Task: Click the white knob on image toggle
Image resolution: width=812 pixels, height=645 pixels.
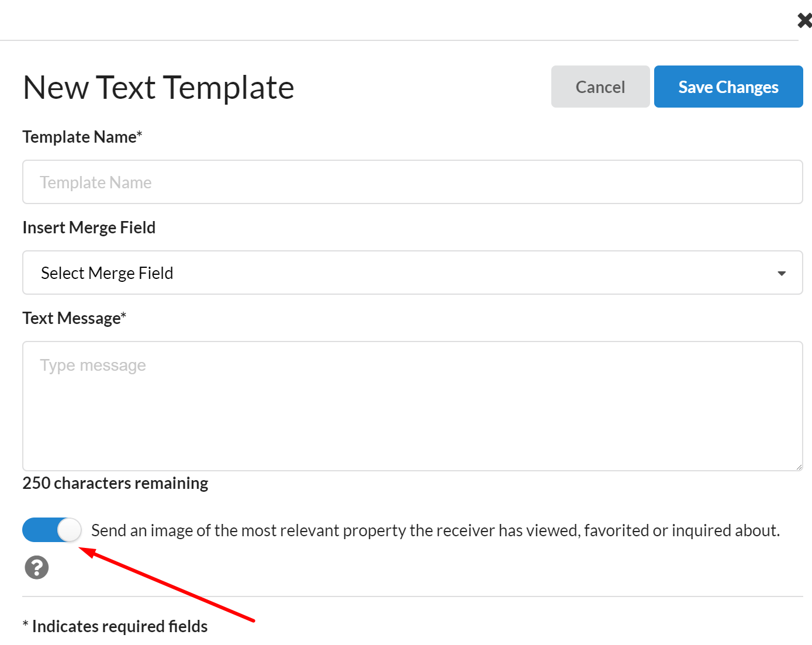Action: pos(70,530)
